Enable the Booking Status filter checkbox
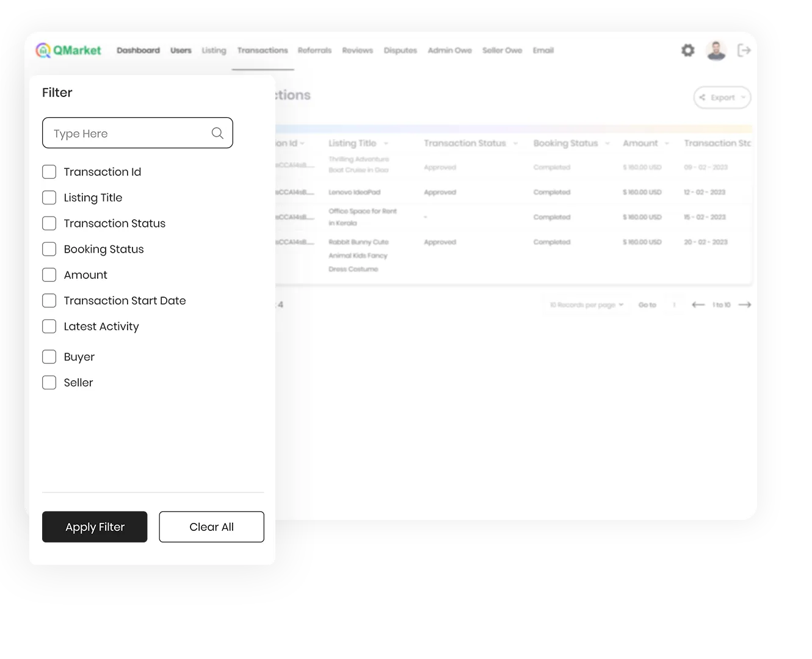Viewport: 812px width, 659px height. click(49, 249)
